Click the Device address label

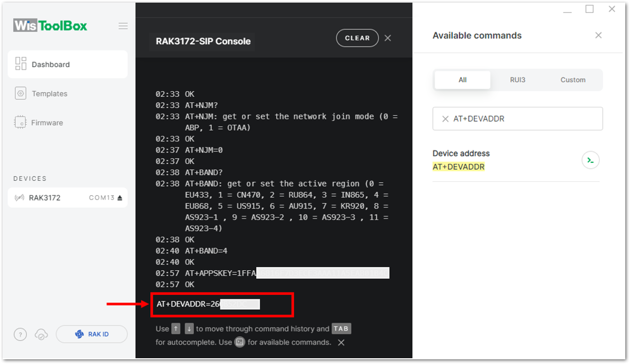pos(461,153)
